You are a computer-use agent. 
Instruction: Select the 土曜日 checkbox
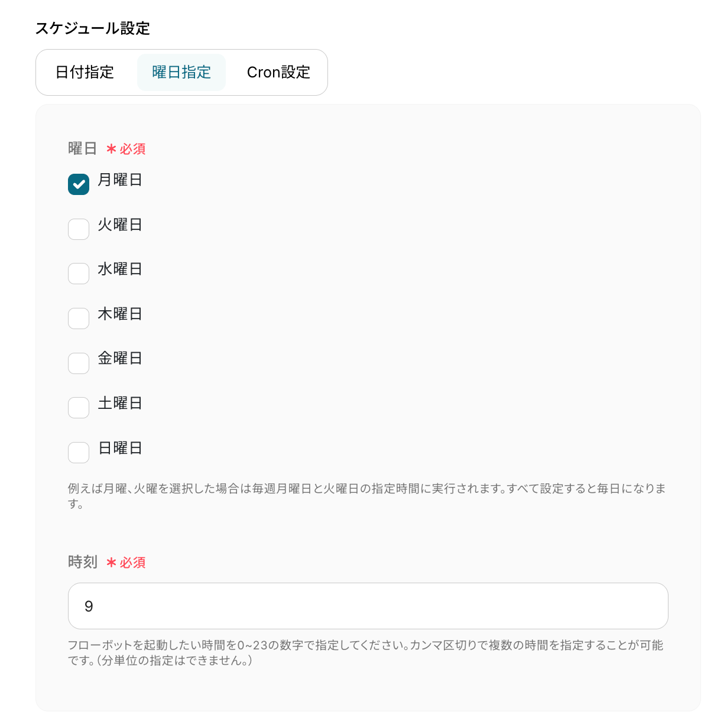coord(79,408)
